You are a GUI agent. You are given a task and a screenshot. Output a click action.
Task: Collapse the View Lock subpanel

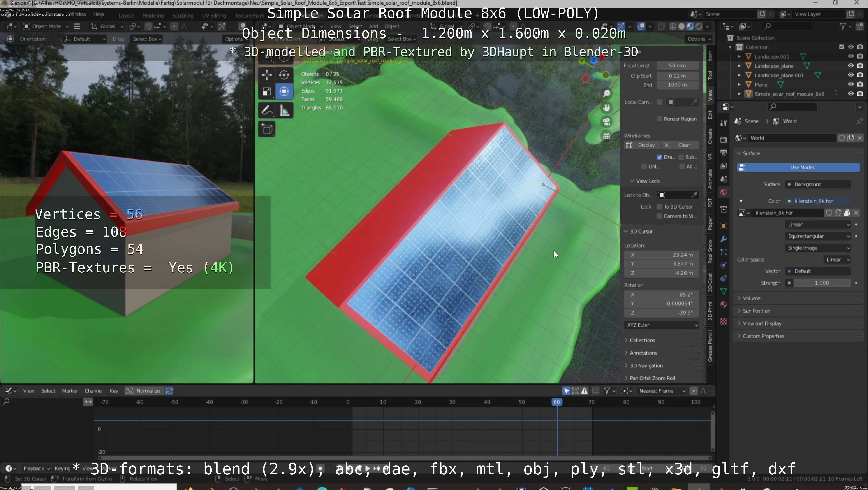645,181
